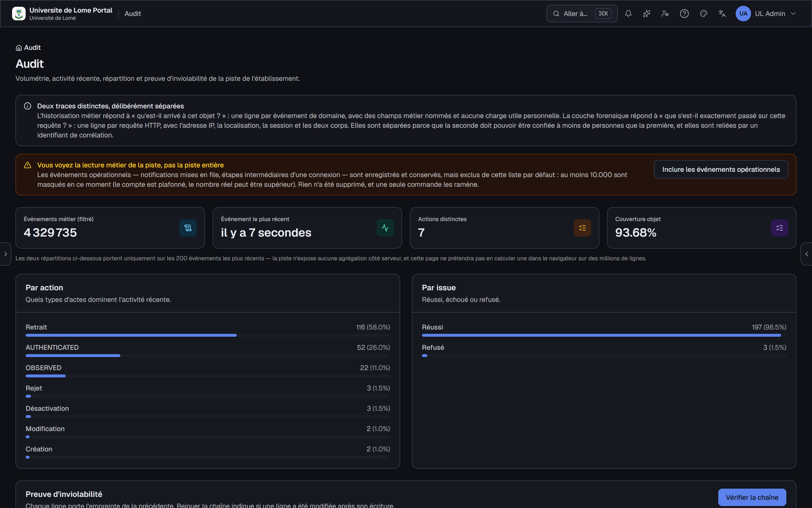Click the AUTHENTICATED progress bar

click(208, 355)
